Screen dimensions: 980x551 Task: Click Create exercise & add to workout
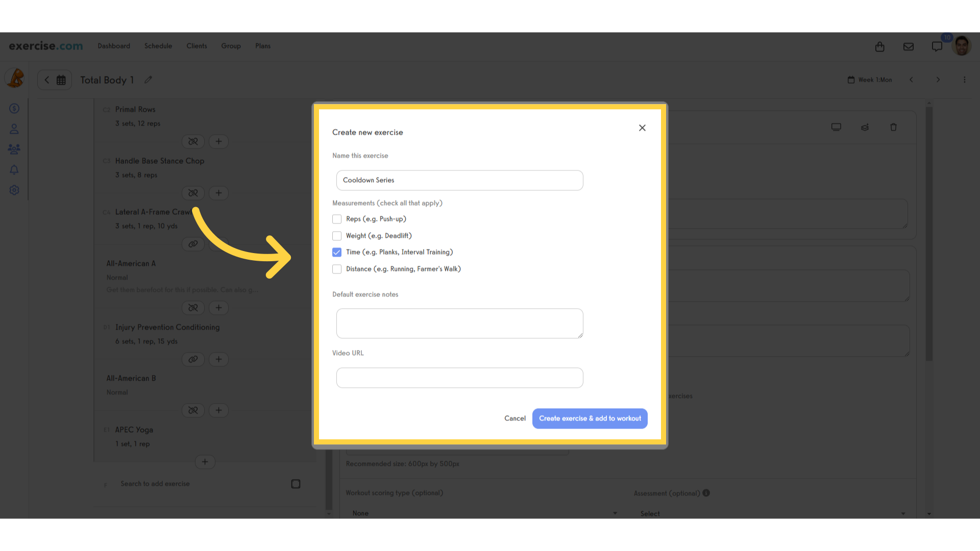click(x=590, y=418)
